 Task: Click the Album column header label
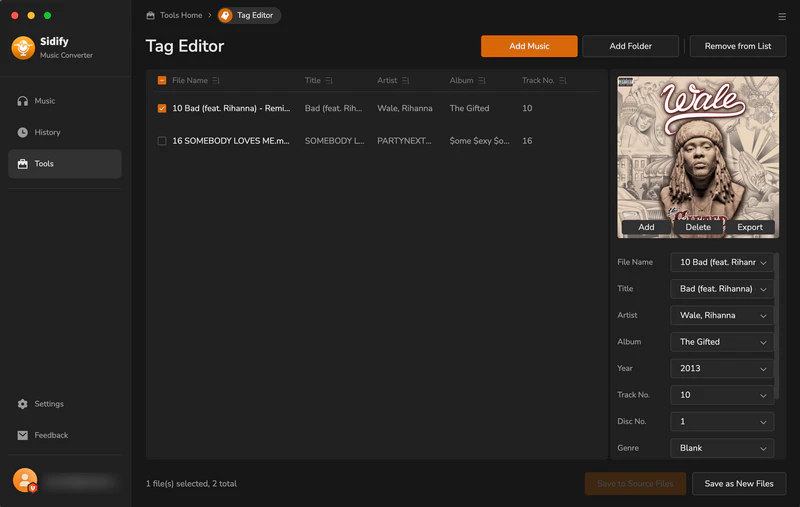(461, 81)
